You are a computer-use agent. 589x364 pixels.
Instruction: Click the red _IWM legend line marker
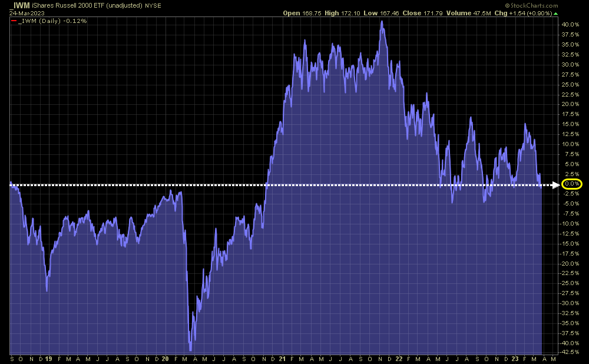(x=14, y=21)
